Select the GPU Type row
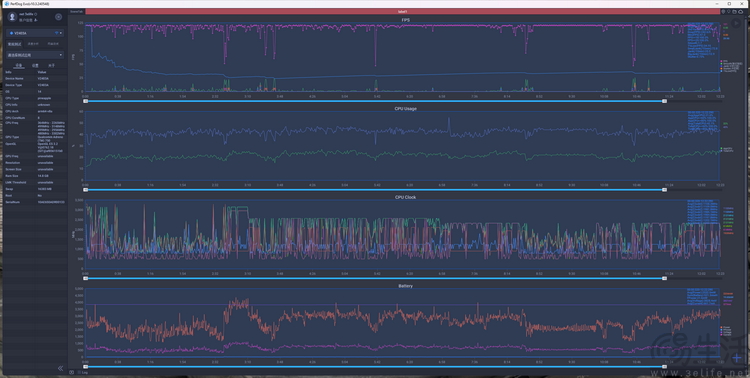 click(x=35, y=137)
